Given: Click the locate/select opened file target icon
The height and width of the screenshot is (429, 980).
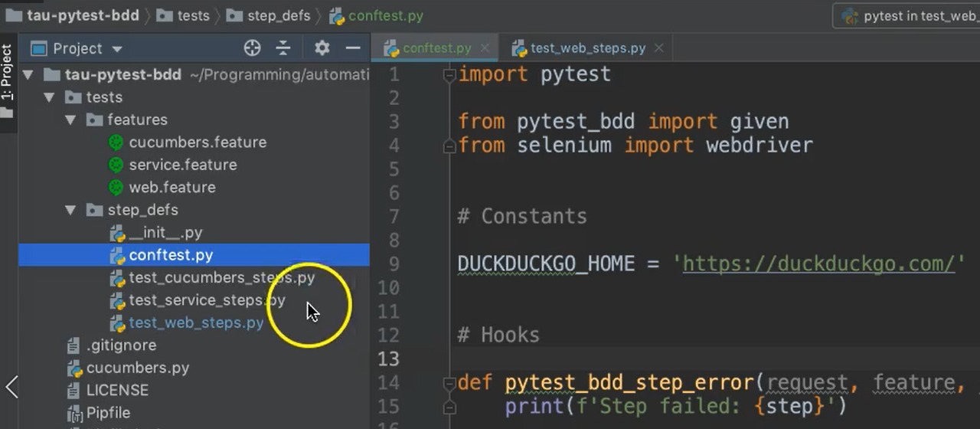Looking at the screenshot, I should [x=252, y=48].
